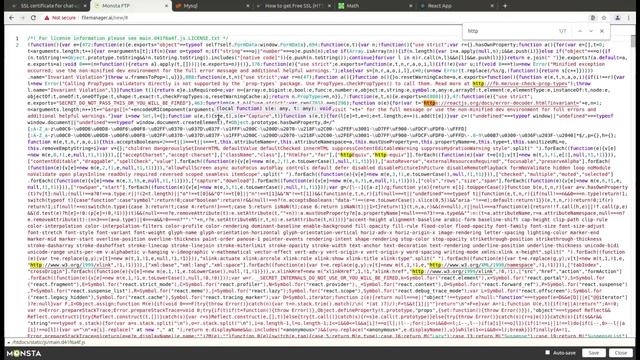Click the address bar URL
The width and height of the screenshot is (640, 360).
[104, 18]
